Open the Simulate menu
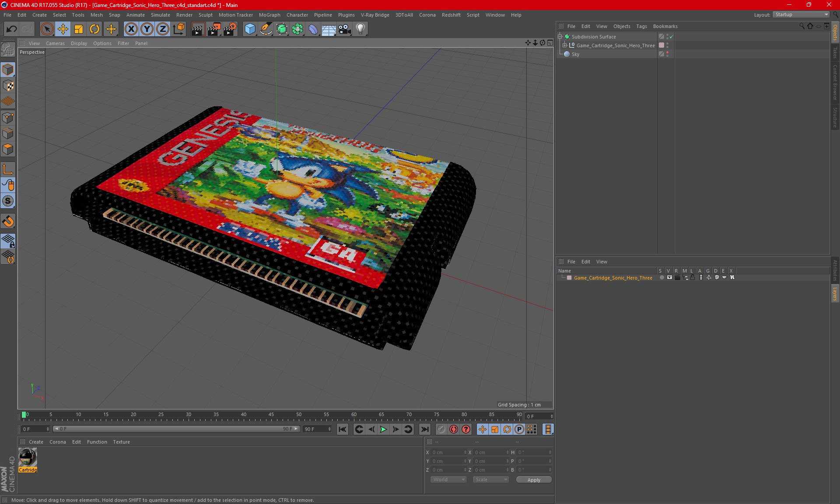840x504 pixels. pyautogui.click(x=160, y=15)
